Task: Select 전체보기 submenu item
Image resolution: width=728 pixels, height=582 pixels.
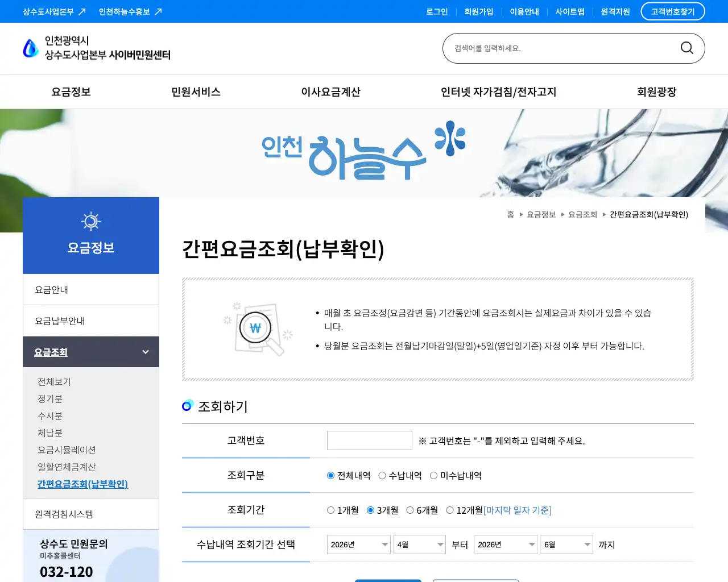Action: pyautogui.click(x=54, y=381)
